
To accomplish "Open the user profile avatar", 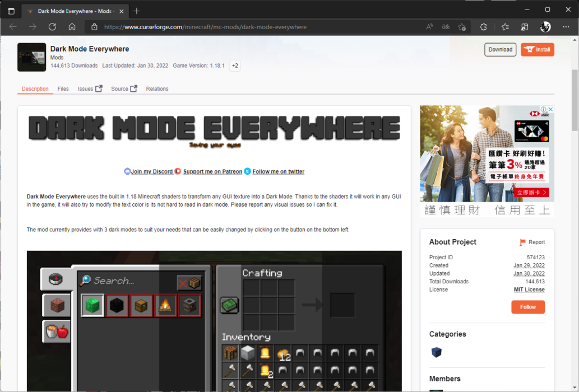I will pos(545,27).
